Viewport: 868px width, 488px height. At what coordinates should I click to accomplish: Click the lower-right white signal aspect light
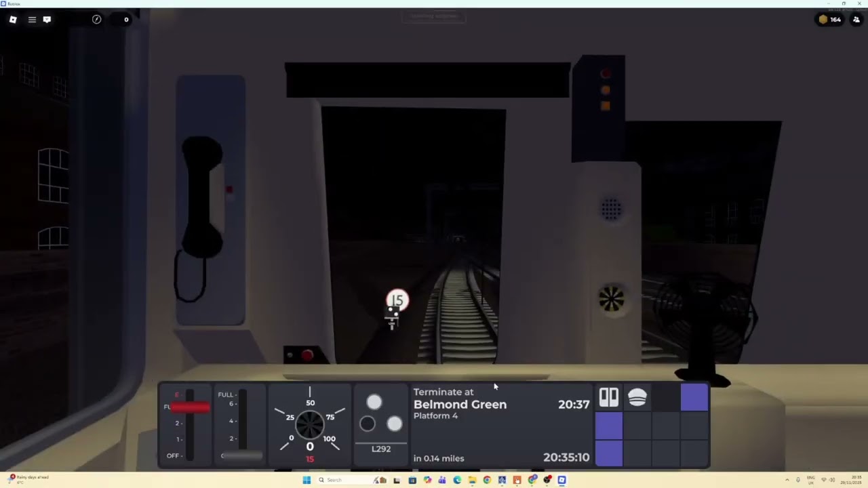(x=395, y=424)
